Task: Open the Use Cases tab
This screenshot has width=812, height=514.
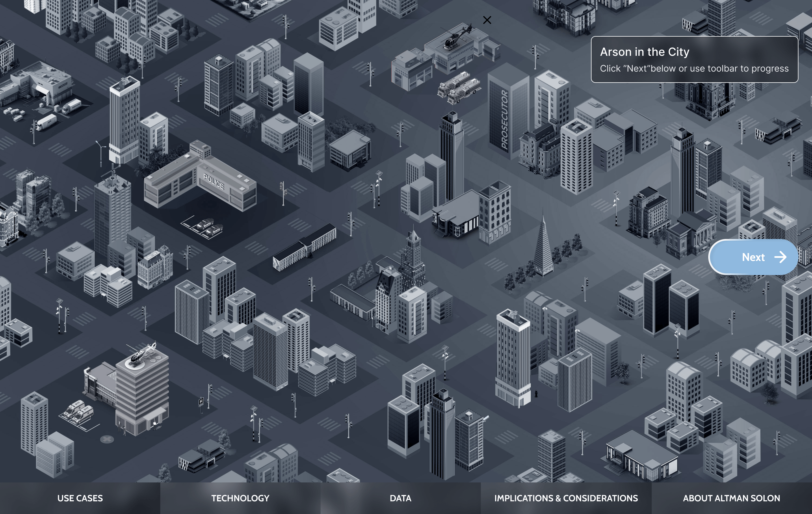Action: tap(80, 498)
